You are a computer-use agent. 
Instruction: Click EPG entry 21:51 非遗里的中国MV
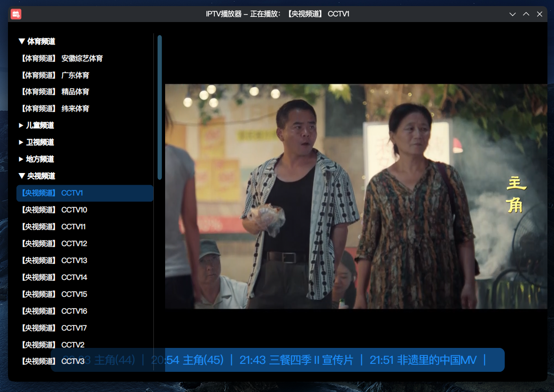coord(423,360)
